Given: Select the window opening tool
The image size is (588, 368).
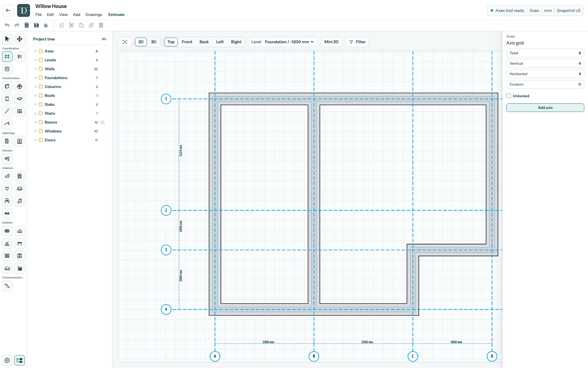Looking at the screenshot, I should click(20, 141).
